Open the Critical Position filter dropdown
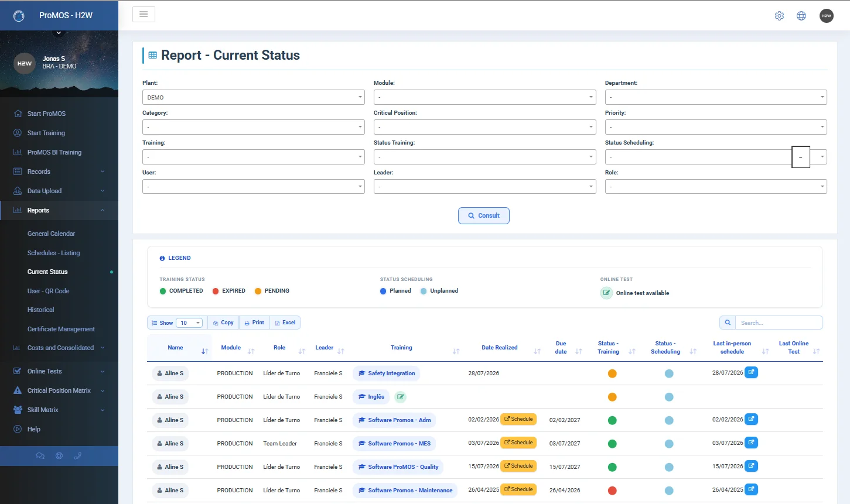The image size is (850, 504). [485, 127]
